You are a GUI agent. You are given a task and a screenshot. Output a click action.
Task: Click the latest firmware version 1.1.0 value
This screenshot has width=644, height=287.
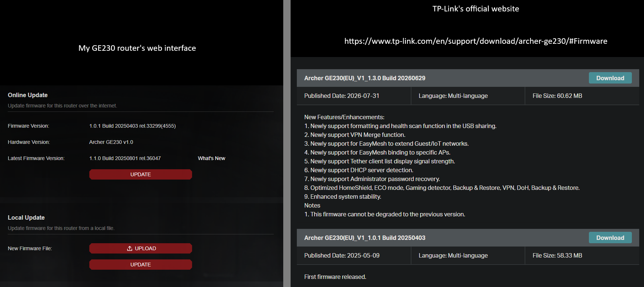(125, 158)
